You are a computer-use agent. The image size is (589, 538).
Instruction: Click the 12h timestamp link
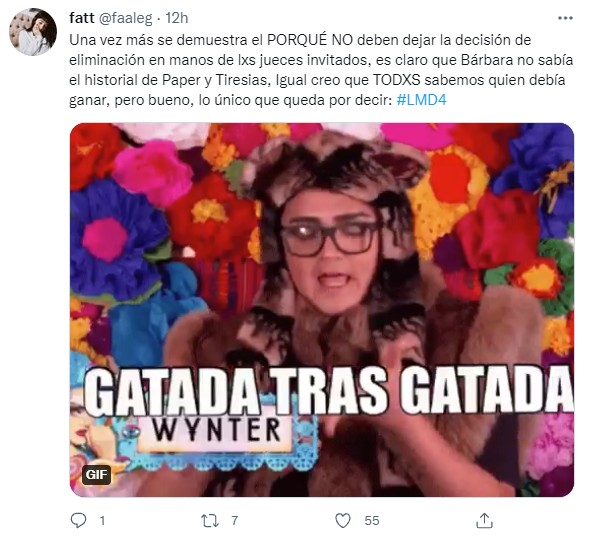point(177,18)
